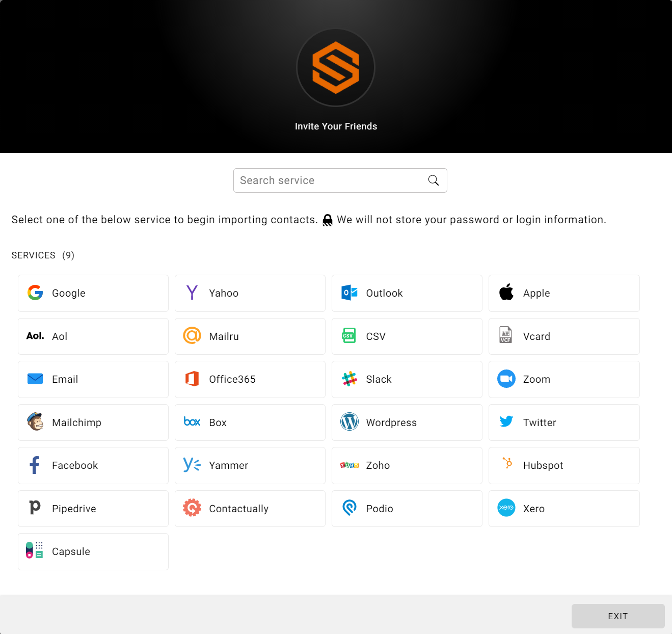Select the Zoom service label
The width and height of the screenshot is (672, 634).
tap(536, 379)
